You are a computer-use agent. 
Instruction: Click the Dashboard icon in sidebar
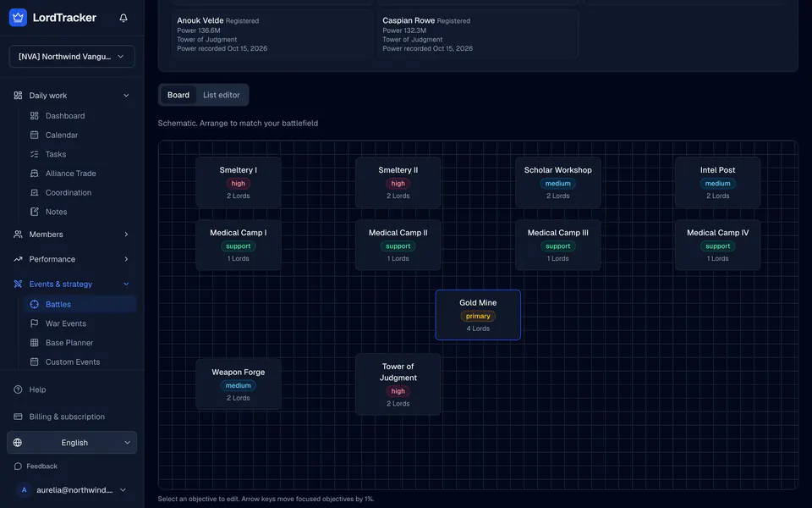[34, 116]
